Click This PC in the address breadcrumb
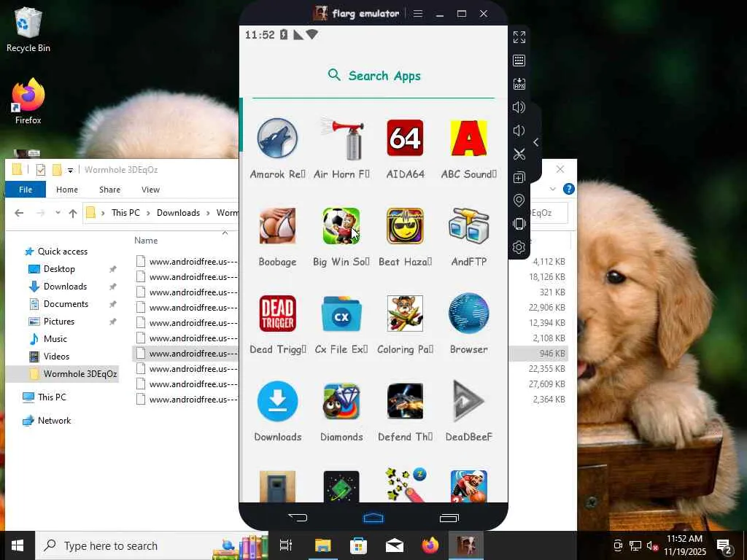 (x=125, y=213)
